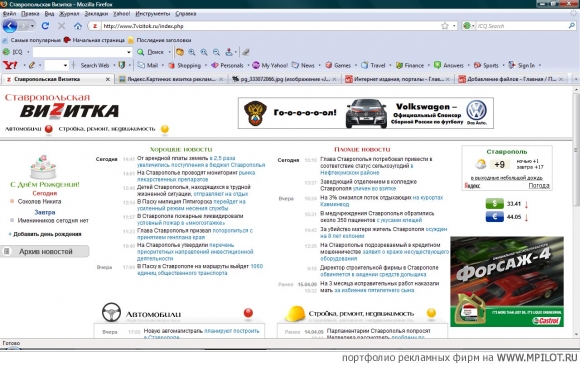The height and width of the screenshot is (365, 580).
Task: Close the Ставропольская Визитка tab
Action: point(108,79)
